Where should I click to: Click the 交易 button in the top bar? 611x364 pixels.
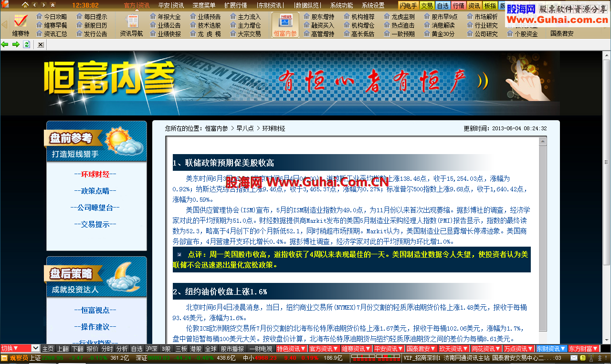tap(427, 5)
